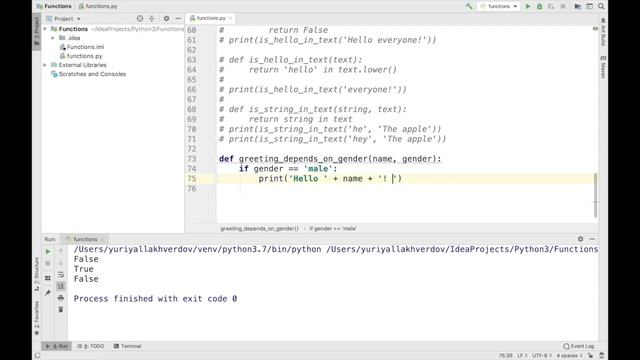640x360 pixels.
Task: Click the LF line separator in status bar
Action: (x=522, y=356)
